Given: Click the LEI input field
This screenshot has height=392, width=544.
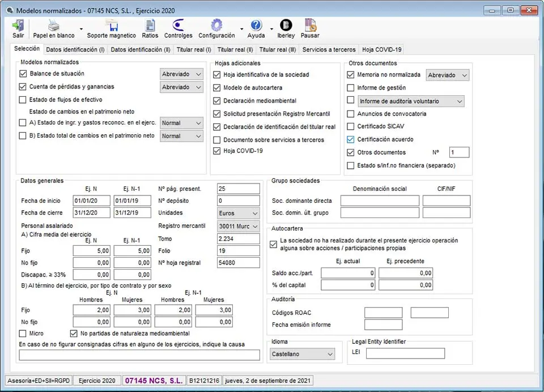Looking at the screenshot, I should [x=405, y=353].
